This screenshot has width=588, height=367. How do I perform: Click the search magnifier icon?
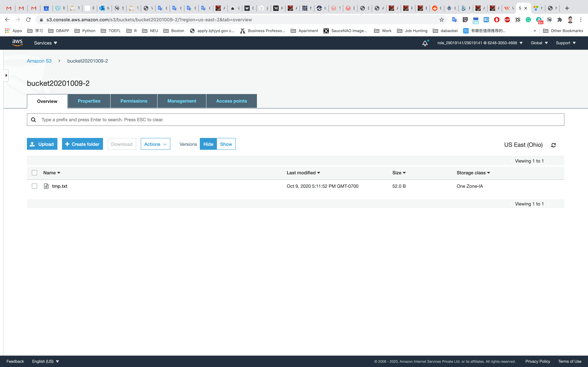33,120
